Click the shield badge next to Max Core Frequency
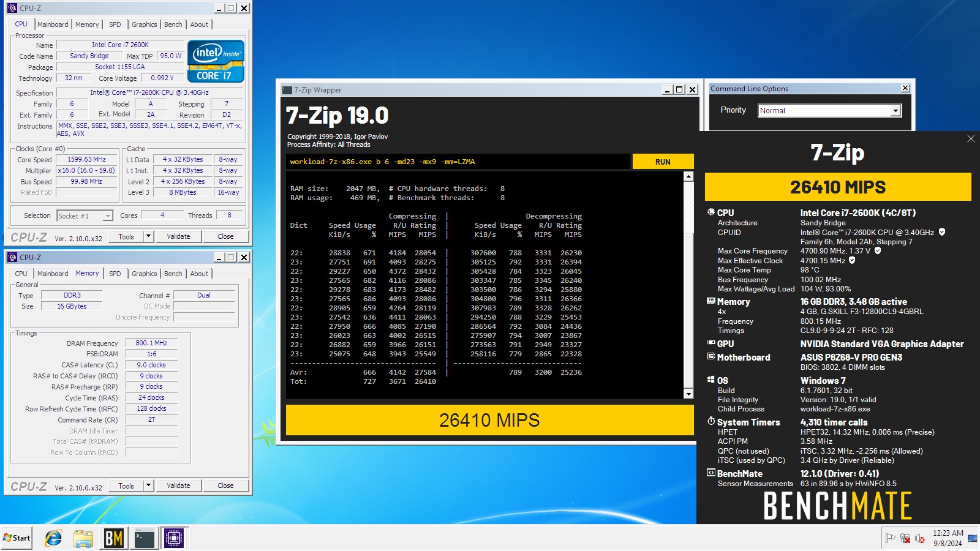 878,250
